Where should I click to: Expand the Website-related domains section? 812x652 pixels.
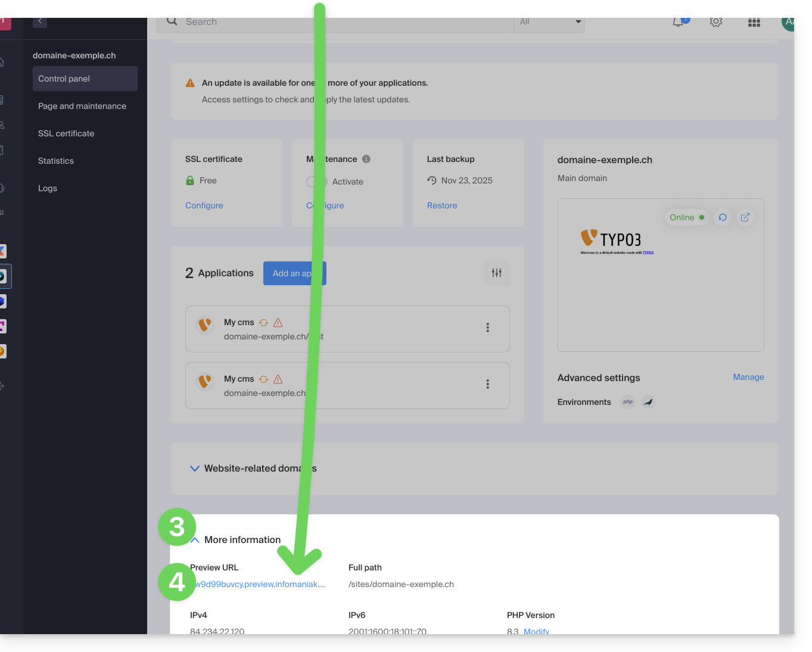[194, 469]
